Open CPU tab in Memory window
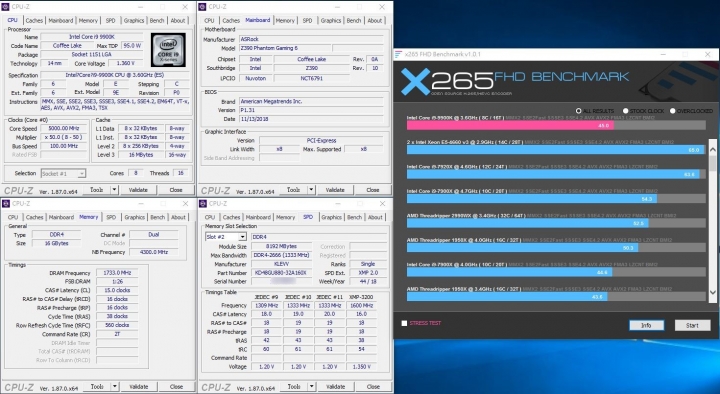This screenshot has height=394, width=720. [x=13, y=217]
